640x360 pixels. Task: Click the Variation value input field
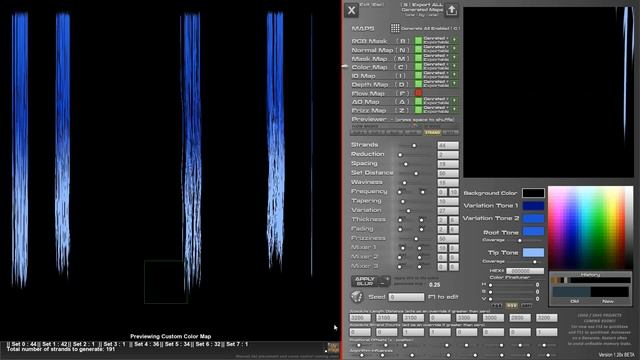[x=448, y=211]
